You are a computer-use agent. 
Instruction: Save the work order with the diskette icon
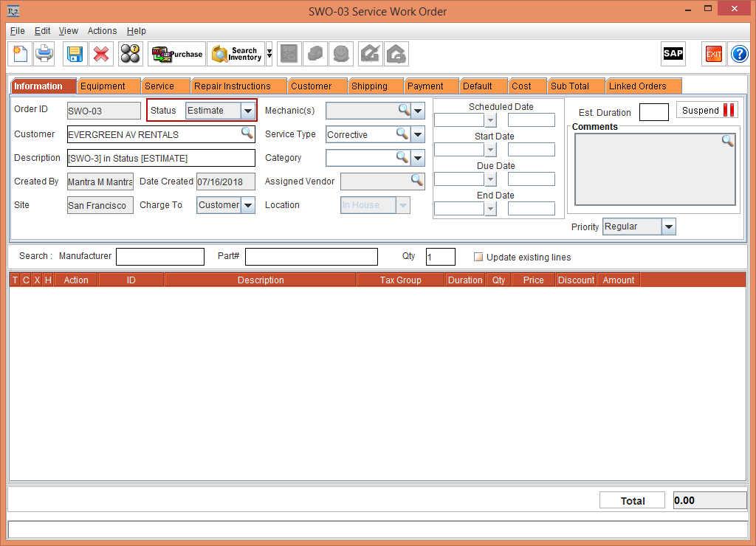(74, 53)
